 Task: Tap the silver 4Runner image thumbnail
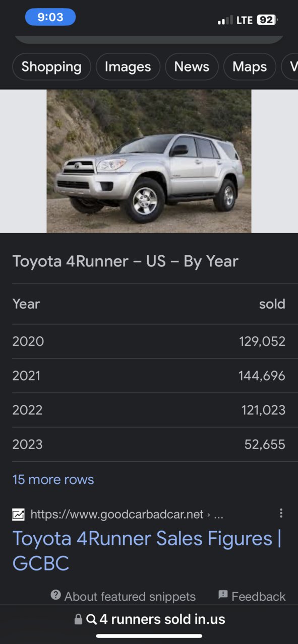coord(149,161)
